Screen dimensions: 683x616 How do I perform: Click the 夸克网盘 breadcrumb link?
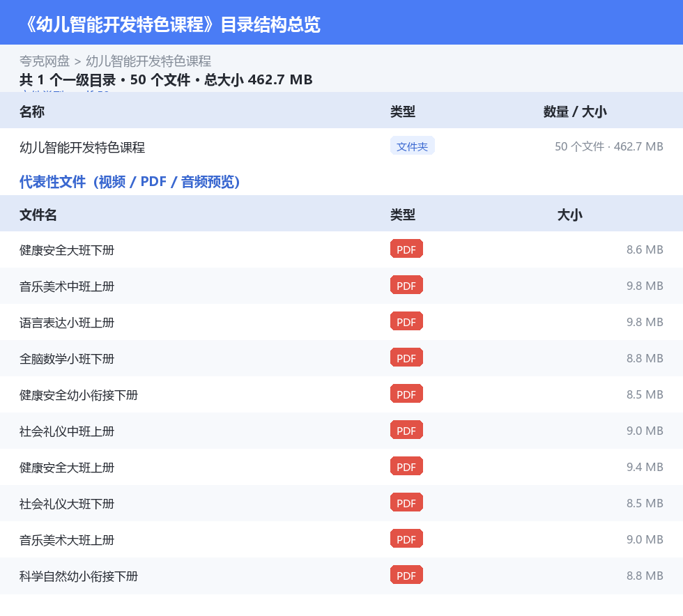pyautogui.click(x=45, y=61)
